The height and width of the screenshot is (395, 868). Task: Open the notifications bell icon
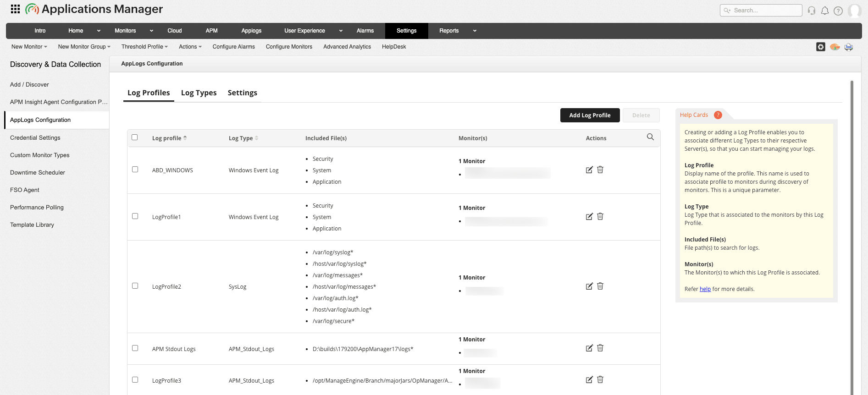point(825,11)
